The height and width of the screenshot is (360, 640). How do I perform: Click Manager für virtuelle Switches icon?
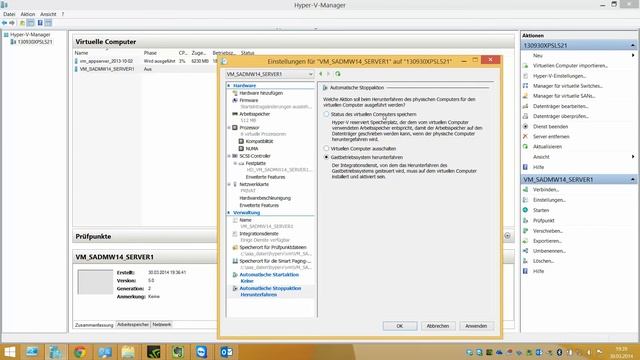point(525,86)
